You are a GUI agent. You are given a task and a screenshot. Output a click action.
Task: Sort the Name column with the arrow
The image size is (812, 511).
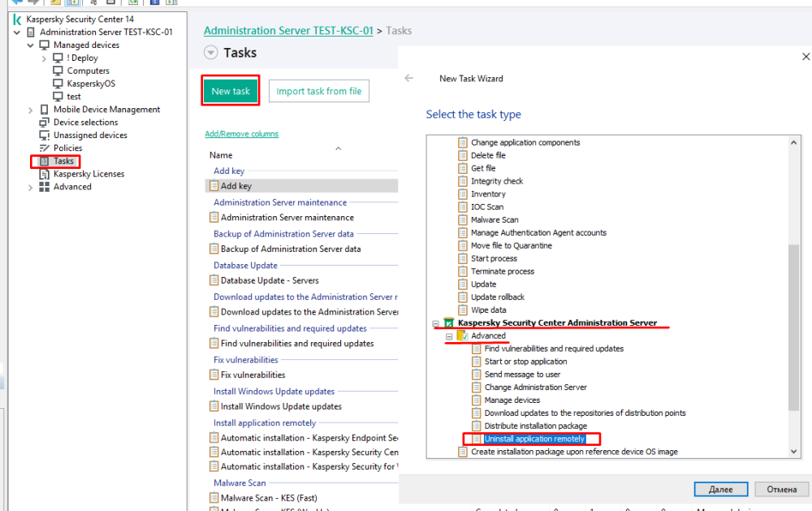pos(338,149)
